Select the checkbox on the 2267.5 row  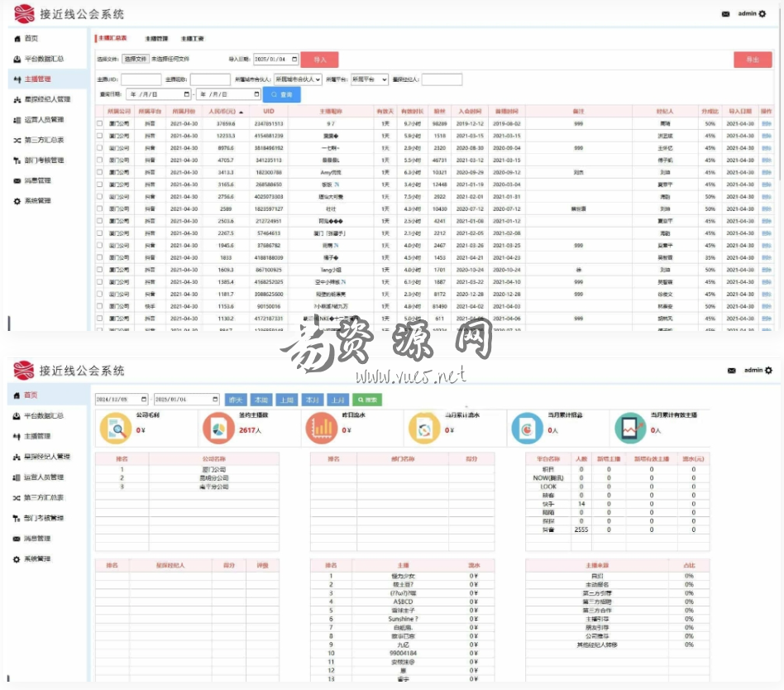coord(99,233)
